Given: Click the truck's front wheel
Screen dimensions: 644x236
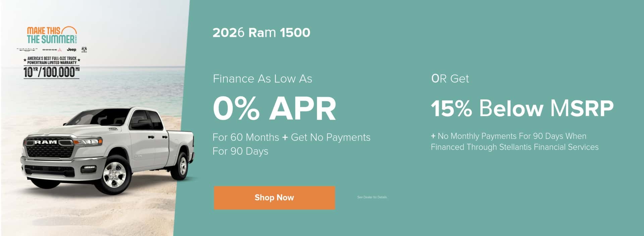Looking at the screenshot, I should coord(115,174).
